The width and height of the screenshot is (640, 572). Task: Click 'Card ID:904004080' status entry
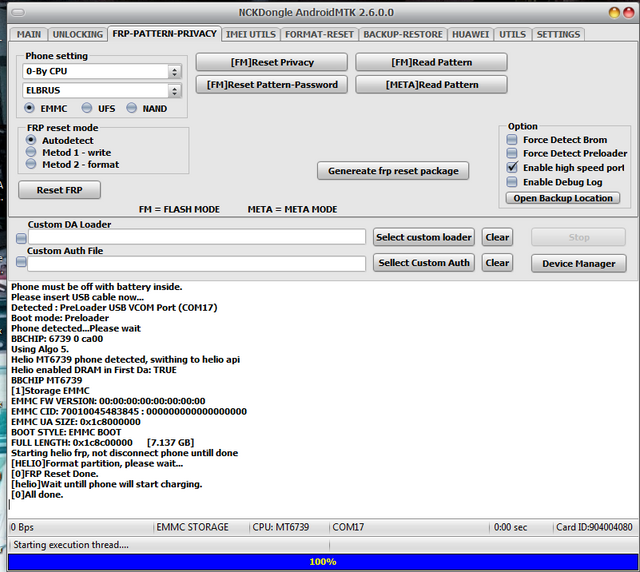pos(594,527)
